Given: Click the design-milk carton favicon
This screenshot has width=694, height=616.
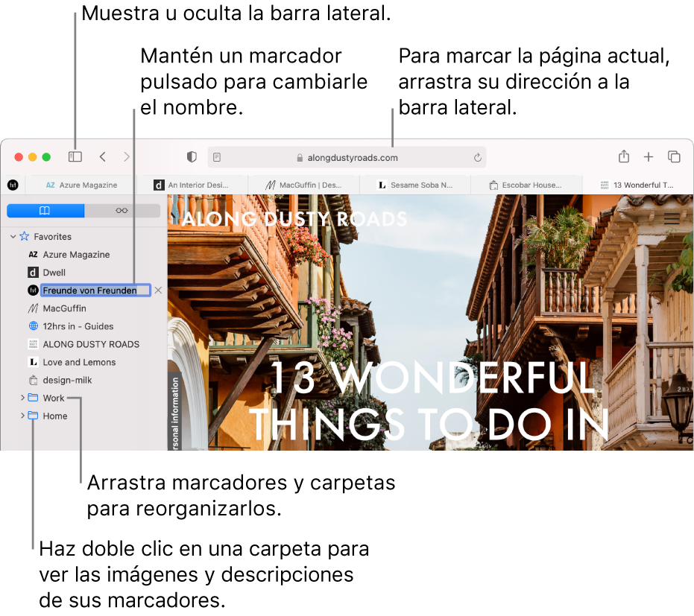Looking at the screenshot, I should (34, 381).
